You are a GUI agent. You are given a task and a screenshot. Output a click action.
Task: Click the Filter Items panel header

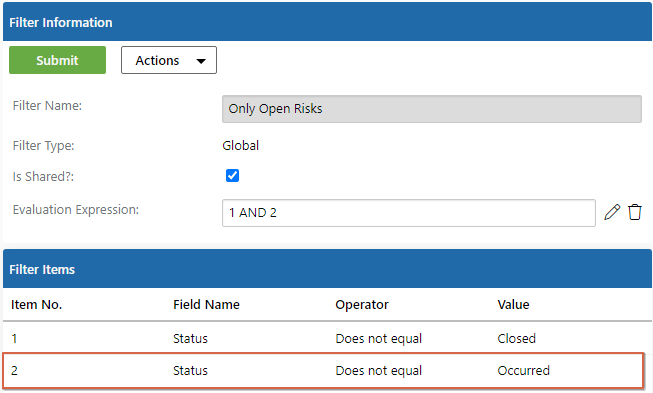point(327,269)
